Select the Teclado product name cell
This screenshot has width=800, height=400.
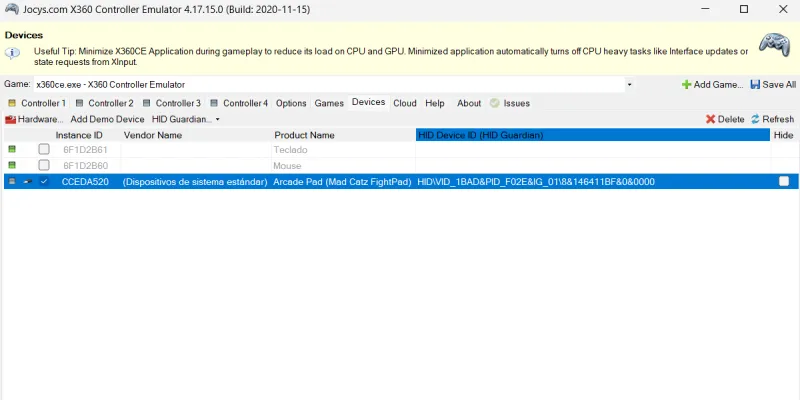click(343, 149)
